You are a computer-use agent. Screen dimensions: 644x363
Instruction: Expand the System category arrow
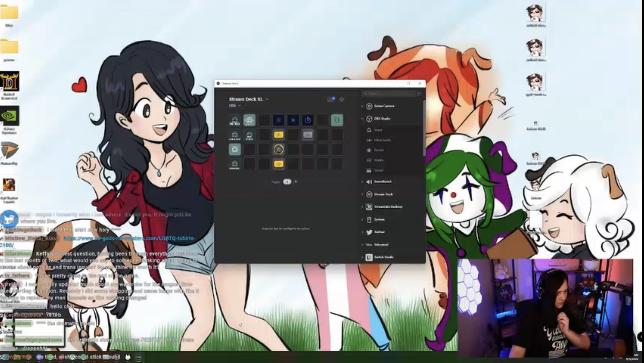point(362,220)
